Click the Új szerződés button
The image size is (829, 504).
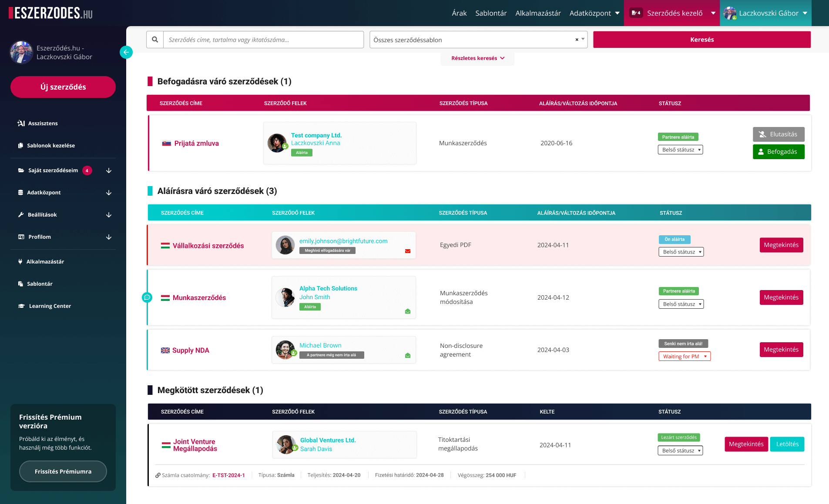63,87
